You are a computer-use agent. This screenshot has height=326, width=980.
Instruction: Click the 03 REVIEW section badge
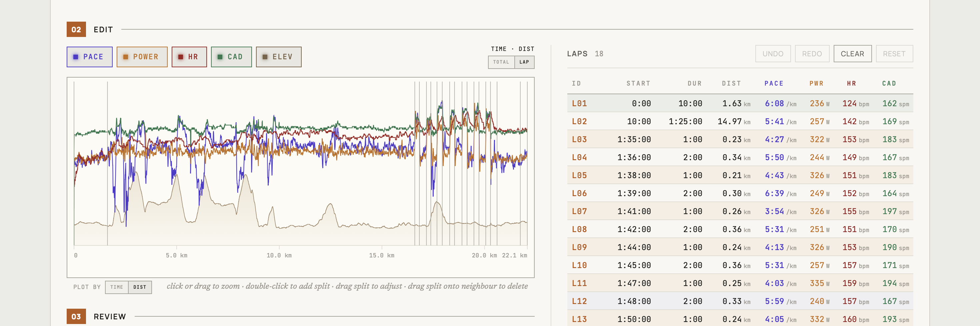[76, 317]
